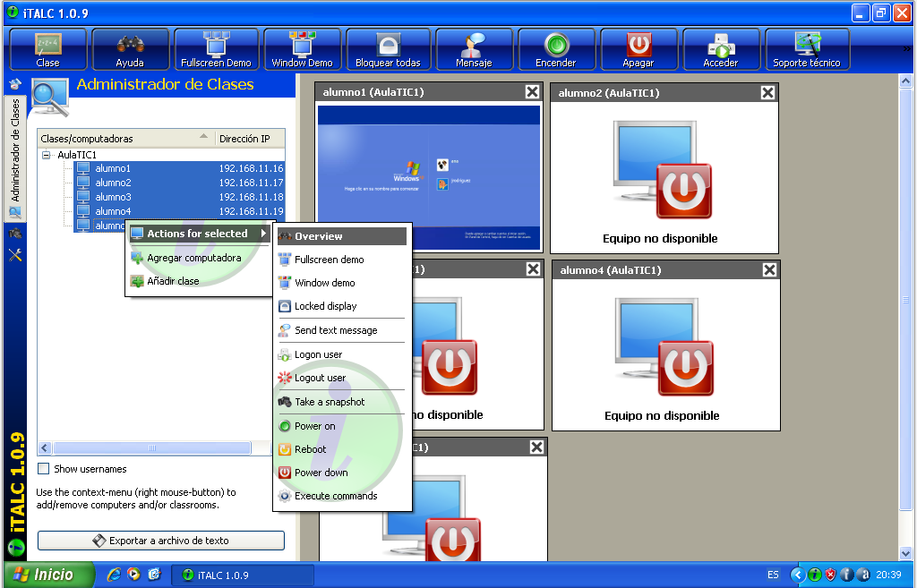Choose Take a snapshot menu entry
917x588 pixels.
(329, 402)
